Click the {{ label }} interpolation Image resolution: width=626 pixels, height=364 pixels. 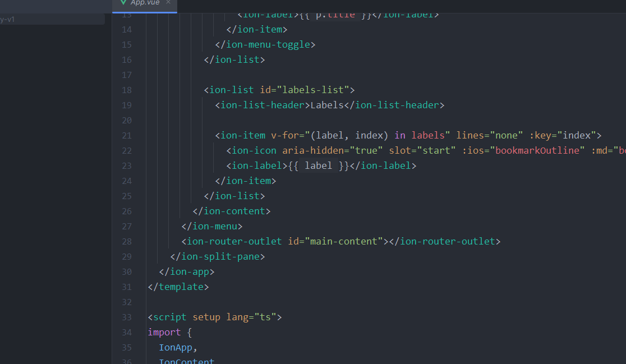pyautogui.click(x=318, y=165)
